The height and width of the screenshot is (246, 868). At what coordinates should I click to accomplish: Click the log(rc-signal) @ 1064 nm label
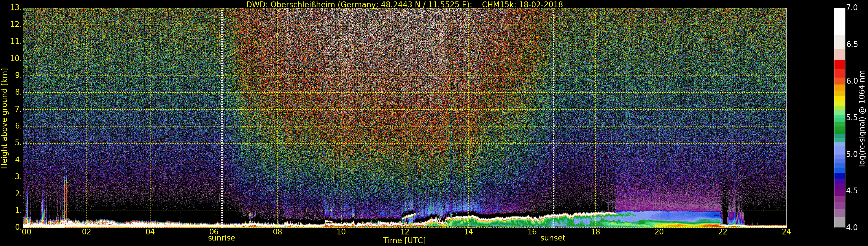point(862,118)
